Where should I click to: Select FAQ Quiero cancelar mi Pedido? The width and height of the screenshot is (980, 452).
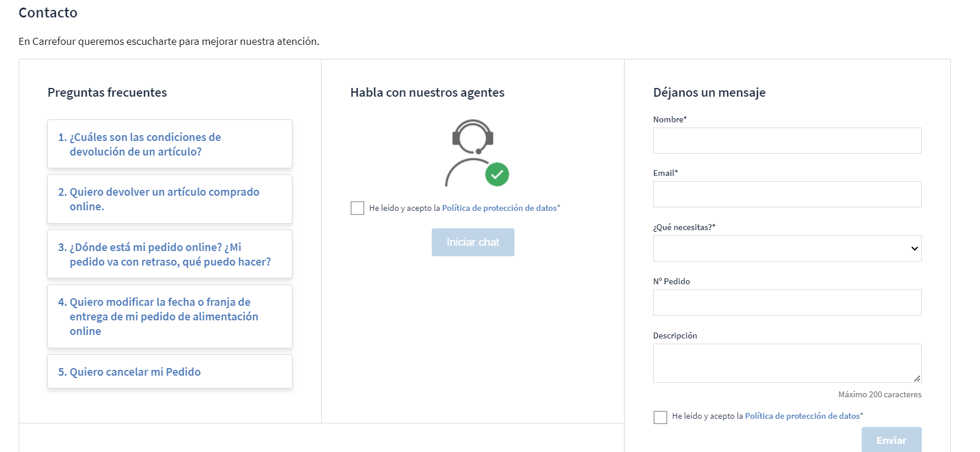169,371
